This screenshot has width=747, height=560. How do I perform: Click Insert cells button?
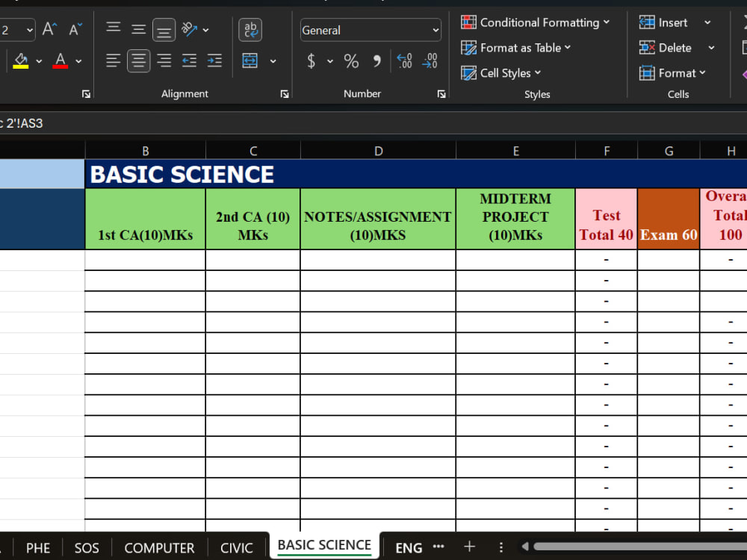pos(663,22)
